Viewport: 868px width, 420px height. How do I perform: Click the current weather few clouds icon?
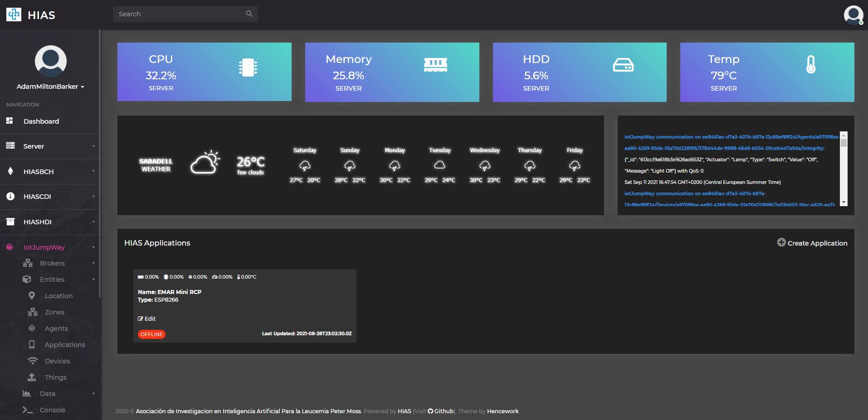click(205, 163)
